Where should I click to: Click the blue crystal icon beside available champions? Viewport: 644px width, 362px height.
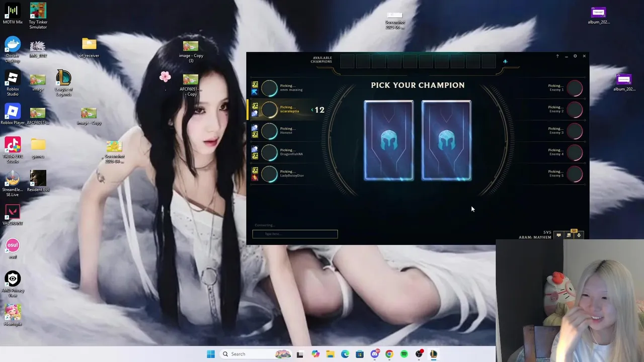coord(505,62)
